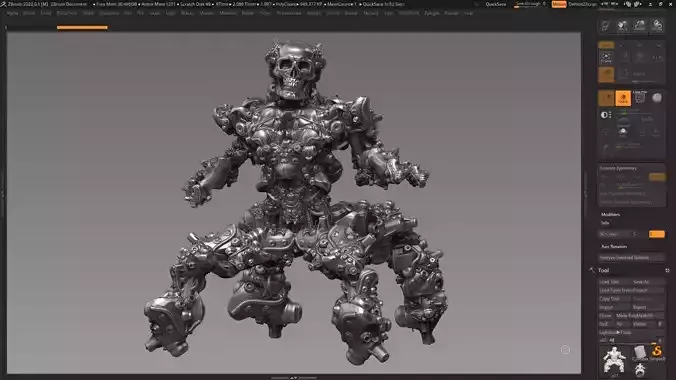
Task: Click the QuickSave button
Action: click(x=496, y=4)
